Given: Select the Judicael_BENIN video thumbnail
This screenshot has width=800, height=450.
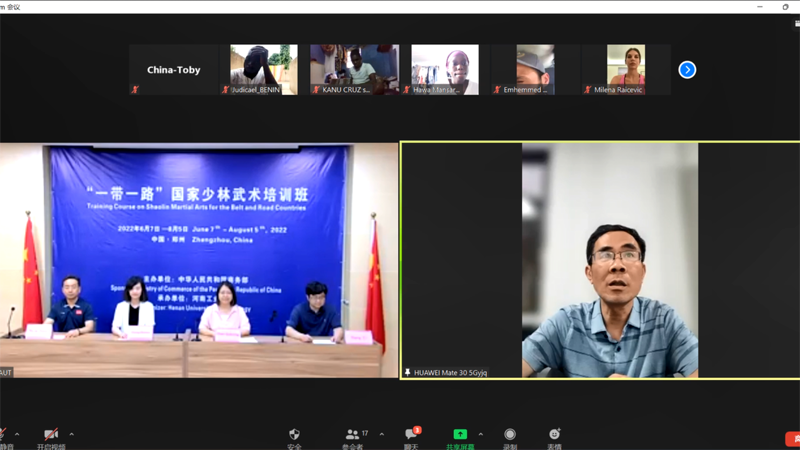Looking at the screenshot, I should tap(263, 69).
